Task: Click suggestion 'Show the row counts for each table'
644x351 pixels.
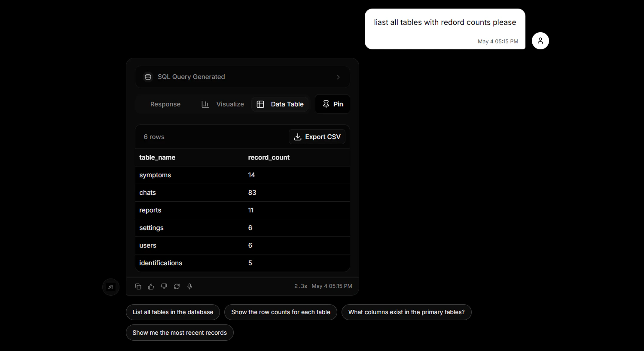Action: (281, 312)
